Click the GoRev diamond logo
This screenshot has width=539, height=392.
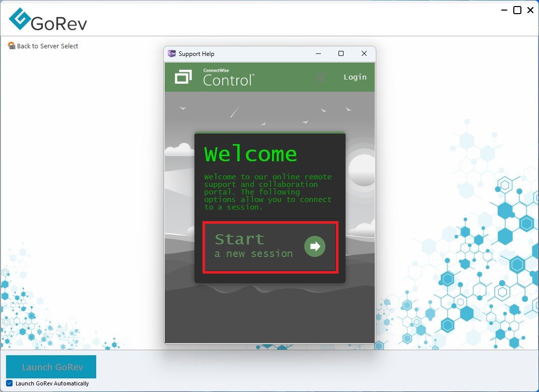[x=20, y=19]
